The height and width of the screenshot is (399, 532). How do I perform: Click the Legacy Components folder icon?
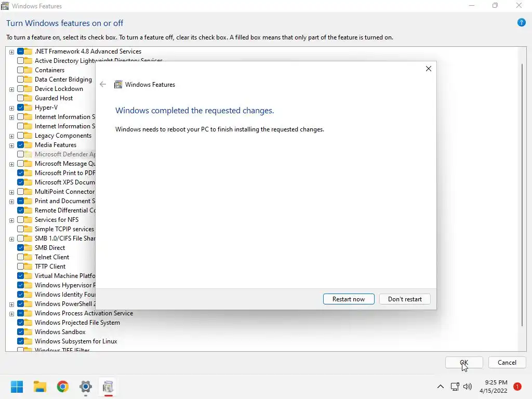tap(28, 136)
